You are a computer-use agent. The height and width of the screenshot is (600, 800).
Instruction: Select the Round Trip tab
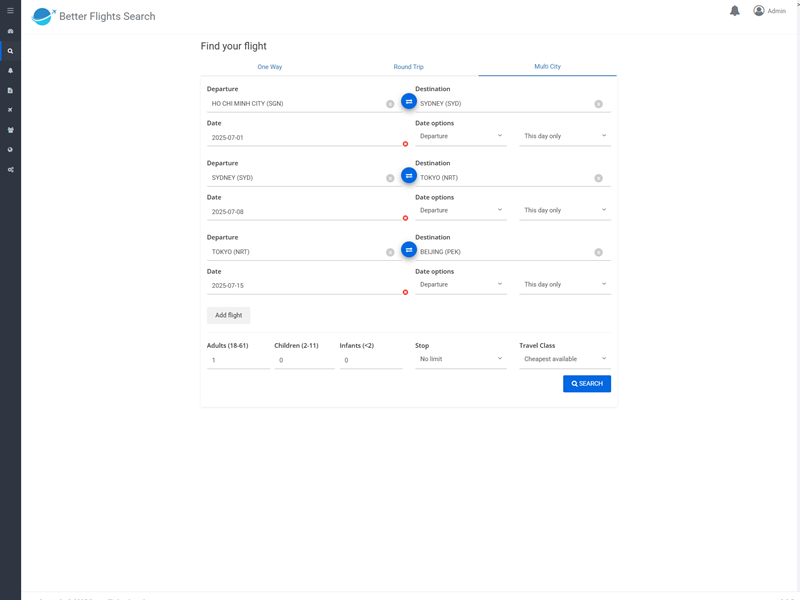(408, 67)
